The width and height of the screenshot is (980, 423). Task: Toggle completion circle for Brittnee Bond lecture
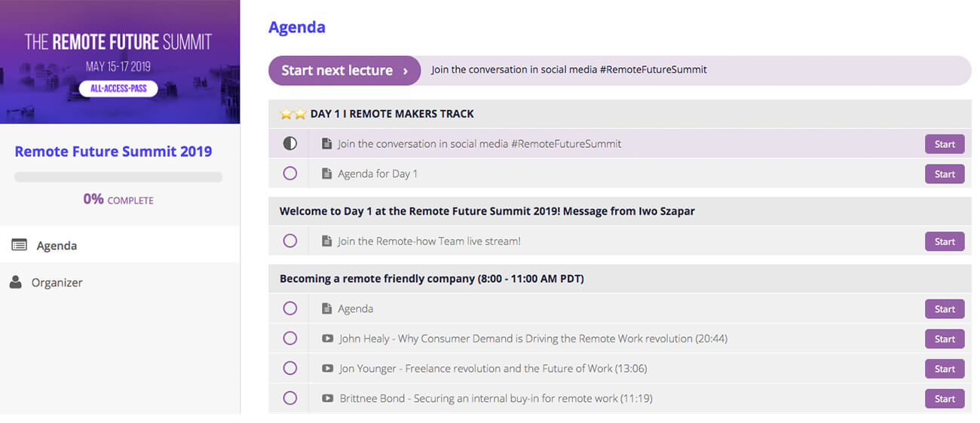pyautogui.click(x=289, y=398)
